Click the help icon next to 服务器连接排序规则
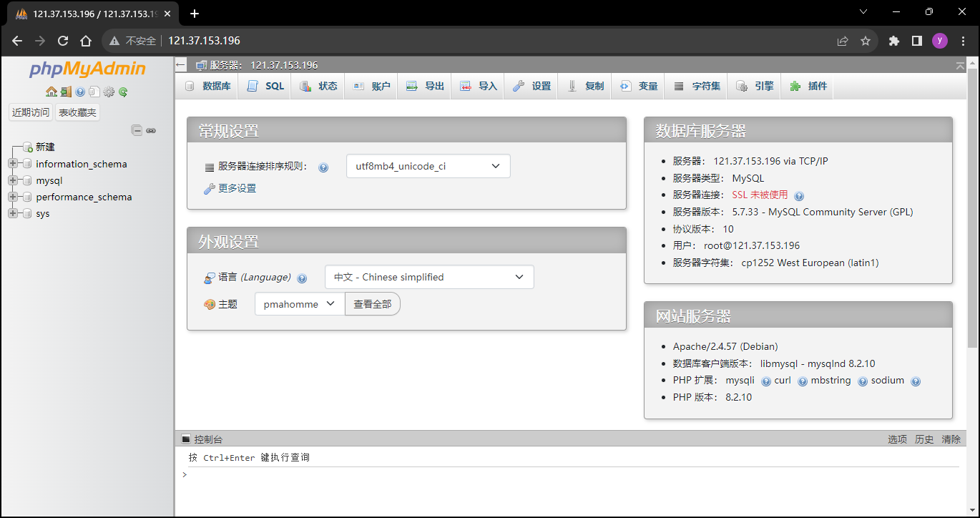This screenshot has height=518, width=980. (x=323, y=167)
